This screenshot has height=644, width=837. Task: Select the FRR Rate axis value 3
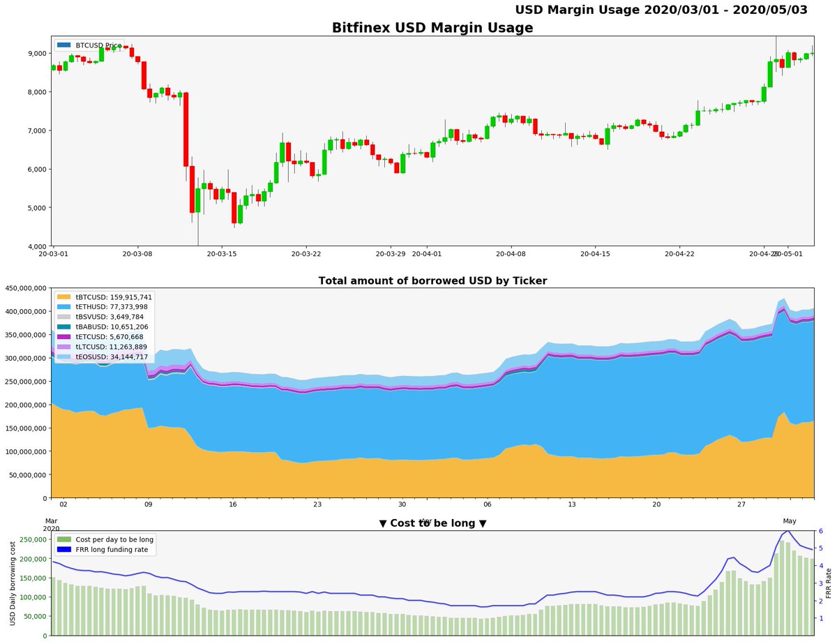(x=821, y=583)
